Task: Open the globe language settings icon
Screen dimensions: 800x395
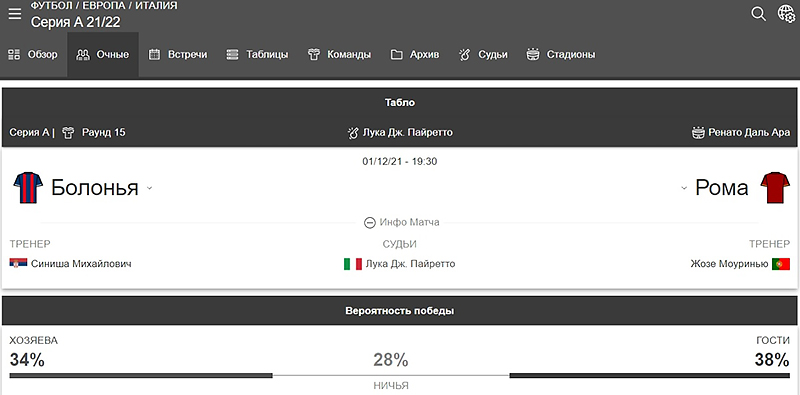Action: coord(786,14)
